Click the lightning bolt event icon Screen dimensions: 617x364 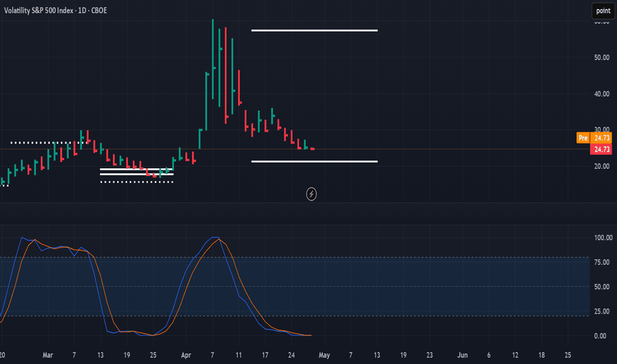[x=311, y=194]
